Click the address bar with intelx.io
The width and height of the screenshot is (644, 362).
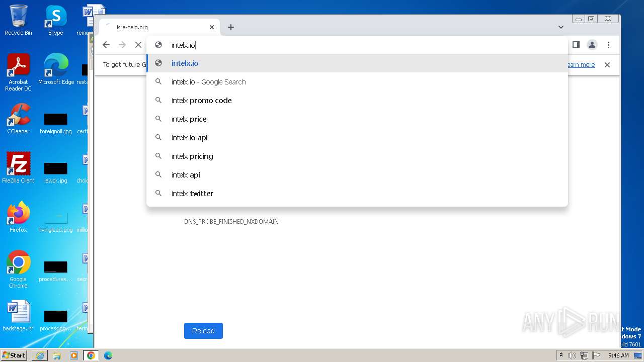(357, 45)
